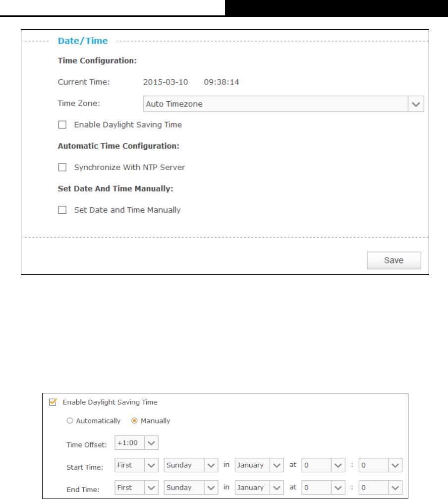448x499 pixels.
Task: Click the Time Offset label
Action: [x=87, y=444]
